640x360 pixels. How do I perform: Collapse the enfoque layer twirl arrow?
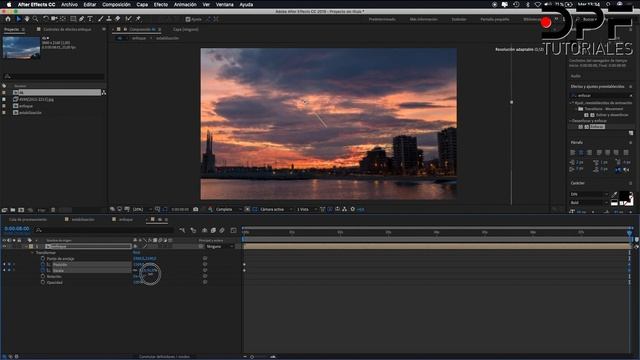click(26, 247)
